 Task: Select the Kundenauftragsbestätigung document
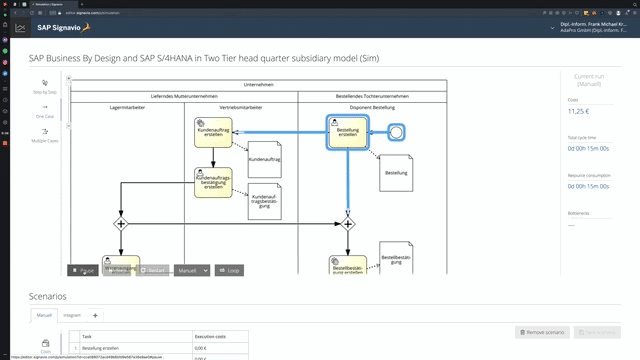pos(264,202)
